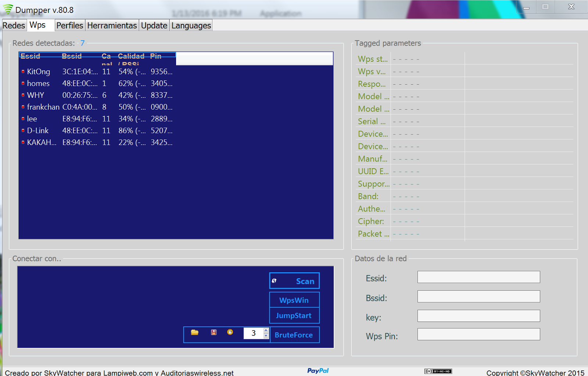
Task: Click the 'Cipher:' parameter label
Action: pyautogui.click(x=371, y=221)
